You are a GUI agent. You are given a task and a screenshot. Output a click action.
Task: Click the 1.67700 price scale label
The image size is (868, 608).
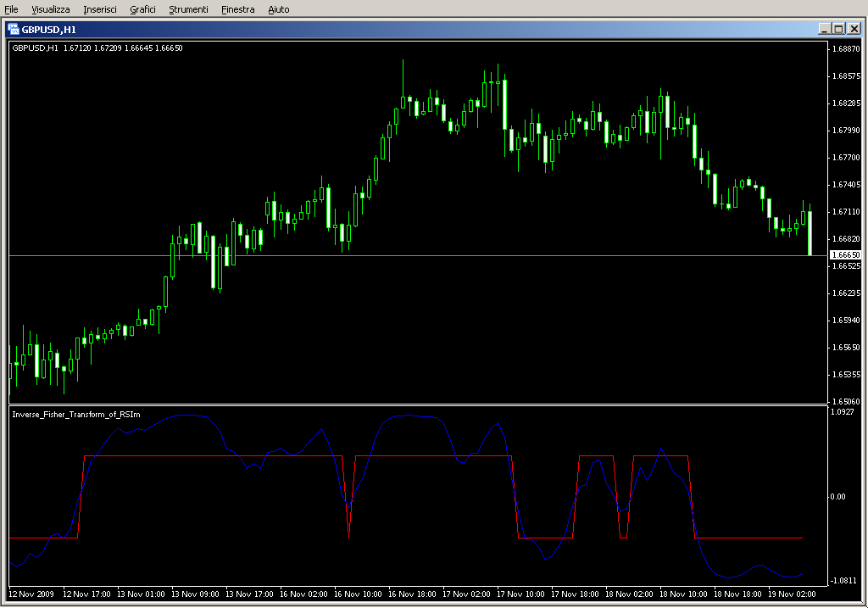[847, 158]
